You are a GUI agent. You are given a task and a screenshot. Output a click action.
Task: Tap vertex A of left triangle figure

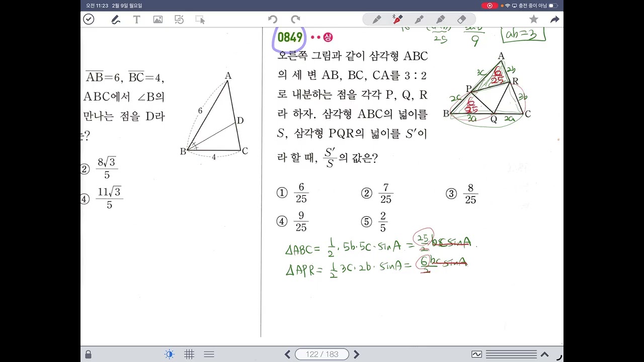coord(228,76)
